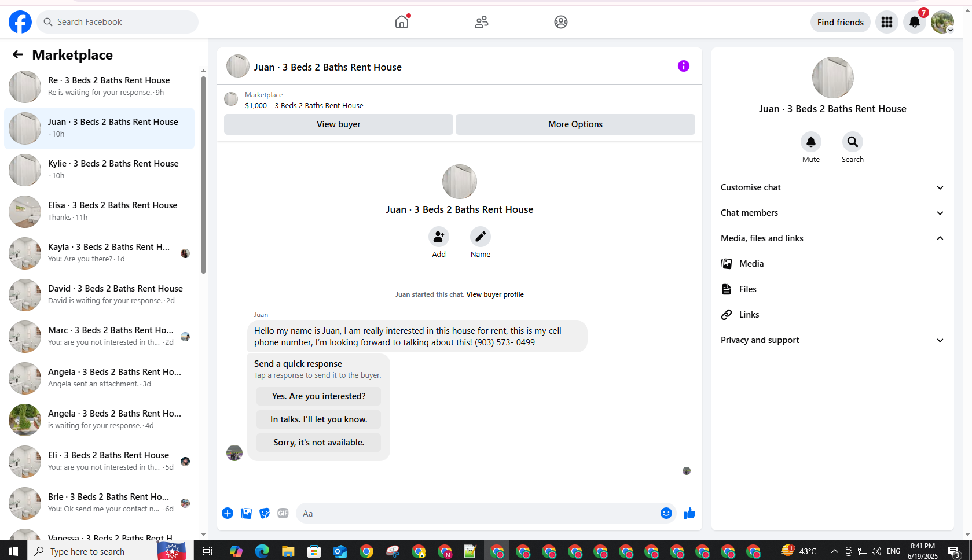Viewport: 972px width, 560px height.
Task: Open Windows notification center icon
Action: click(x=954, y=551)
